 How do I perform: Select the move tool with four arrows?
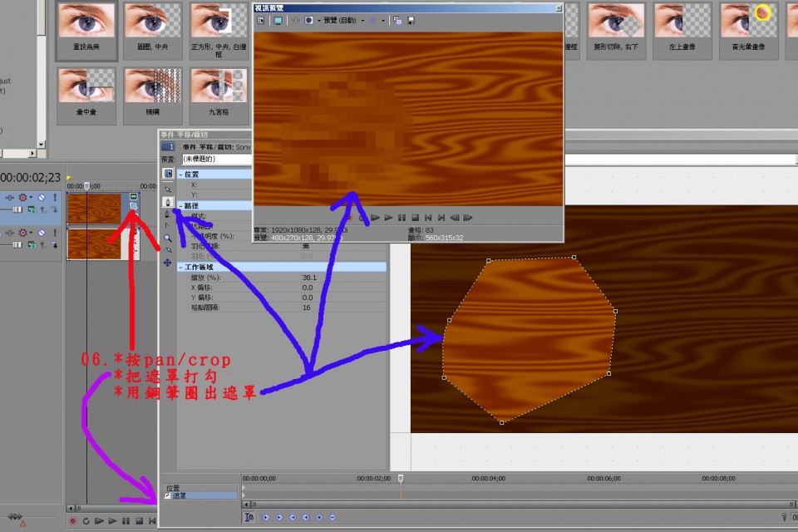[168, 262]
